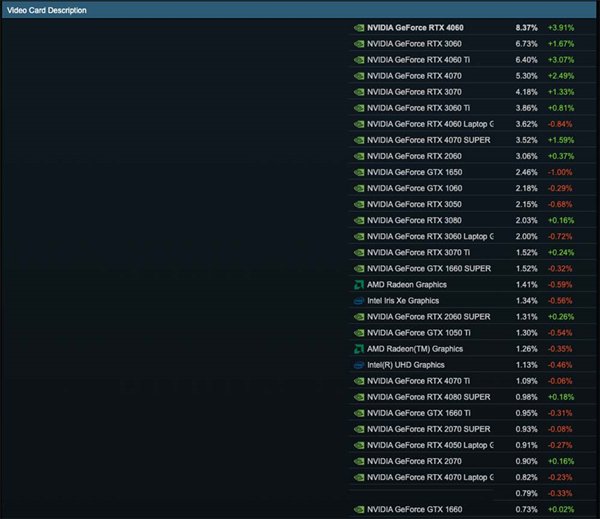Click the Video Card Description header
600x519 pixels.
[47, 10]
